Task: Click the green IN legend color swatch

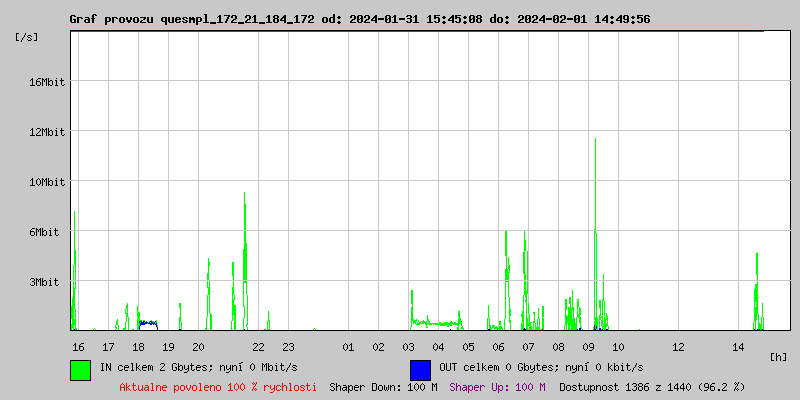Action: coord(80,369)
